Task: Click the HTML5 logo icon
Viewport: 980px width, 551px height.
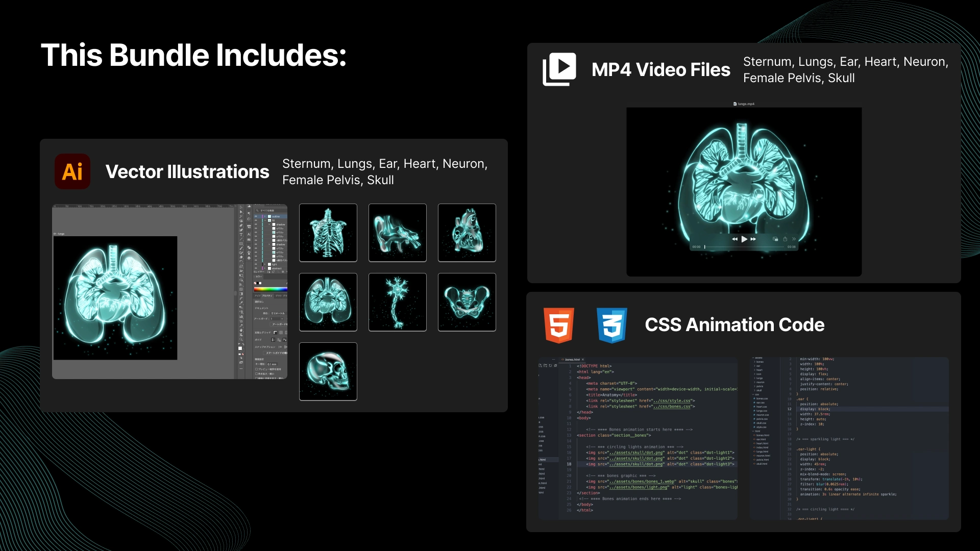Action: [559, 325]
